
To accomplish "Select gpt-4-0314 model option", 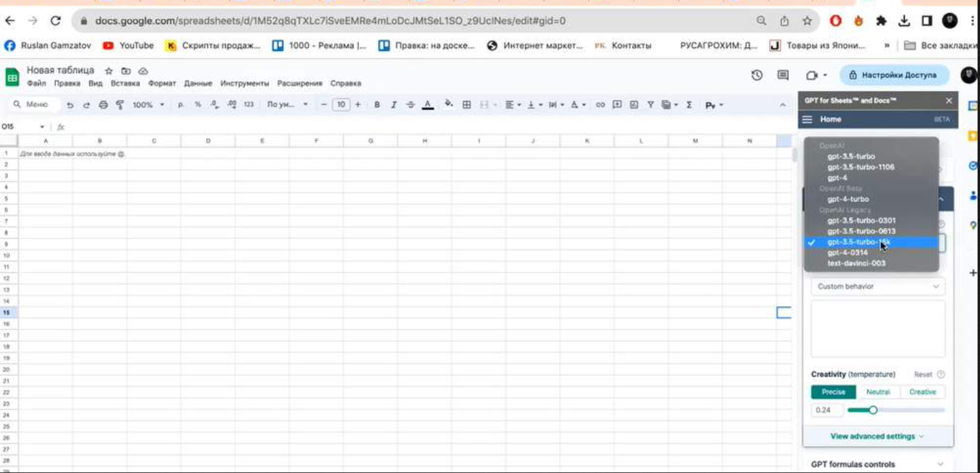I will [871, 253].
